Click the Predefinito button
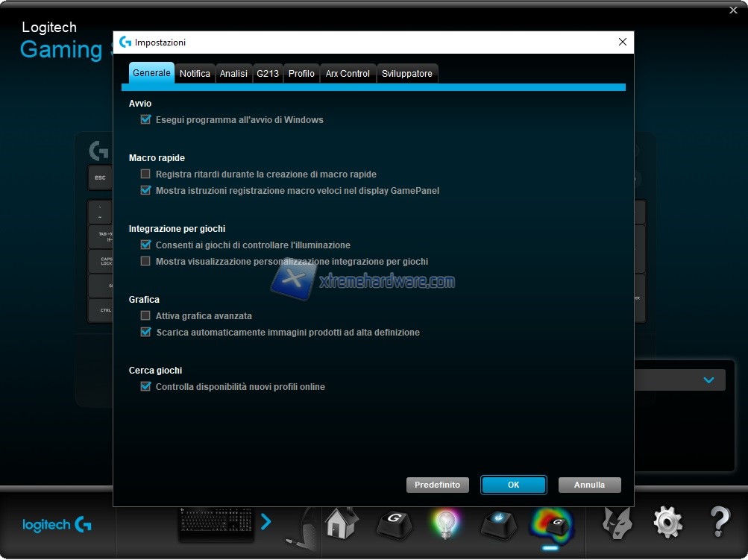748x560 pixels. click(x=438, y=485)
